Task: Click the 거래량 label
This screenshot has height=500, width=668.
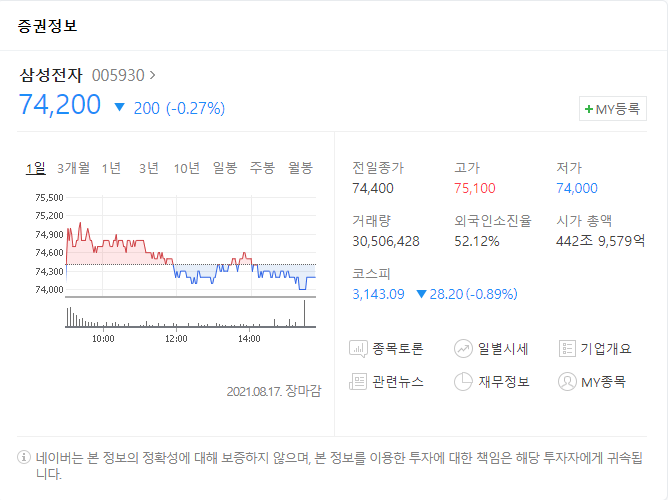Action: pos(371,221)
